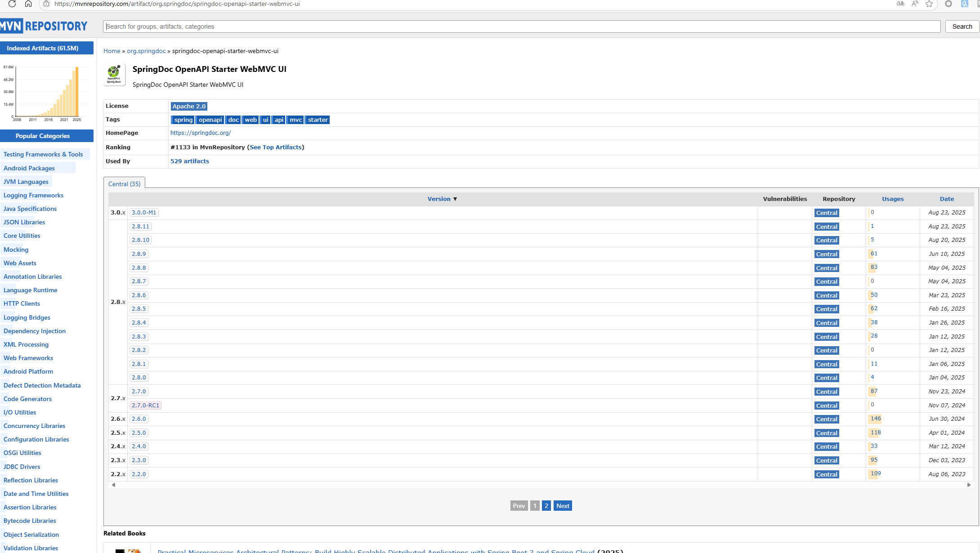Go to page 2 of versions
This screenshot has height=553, width=980.
tap(546, 506)
